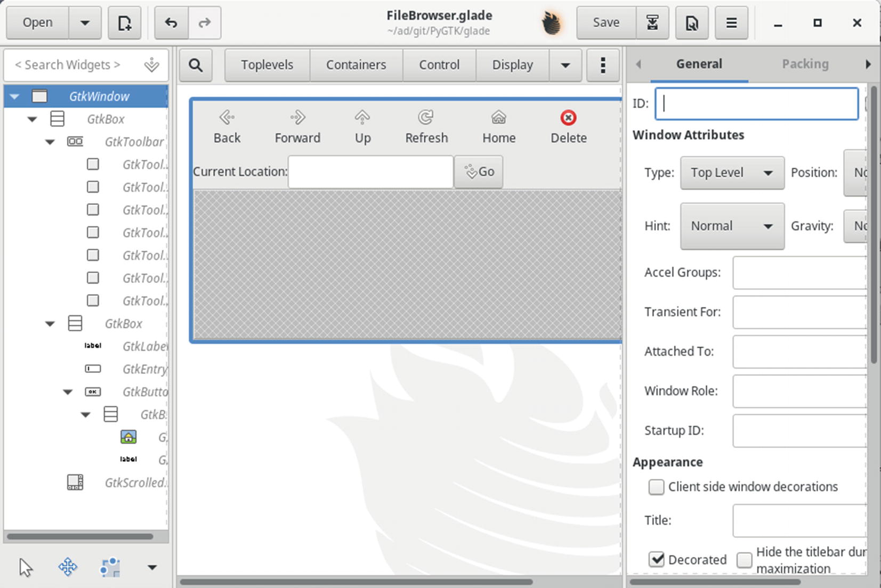881x588 pixels.
Task: Click the Search Widgets field
Action: pos(86,65)
